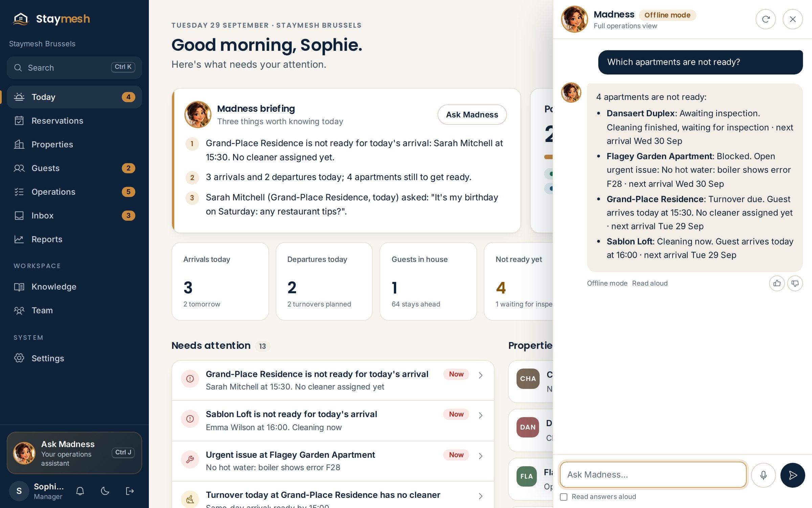The image size is (812, 508).
Task: Navigate to Operations in the sidebar
Action: (74, 192)
